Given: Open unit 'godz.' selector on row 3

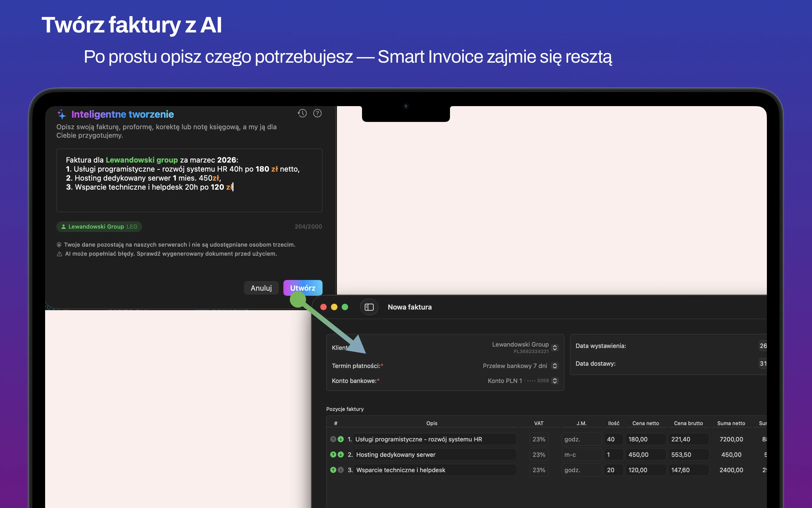Looking at the screenshot, I should 581,470.
